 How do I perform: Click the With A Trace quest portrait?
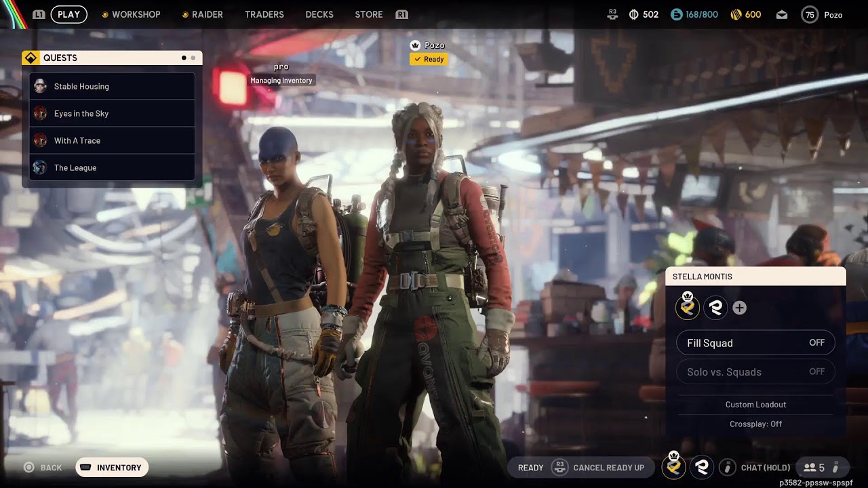click(40, 140)
